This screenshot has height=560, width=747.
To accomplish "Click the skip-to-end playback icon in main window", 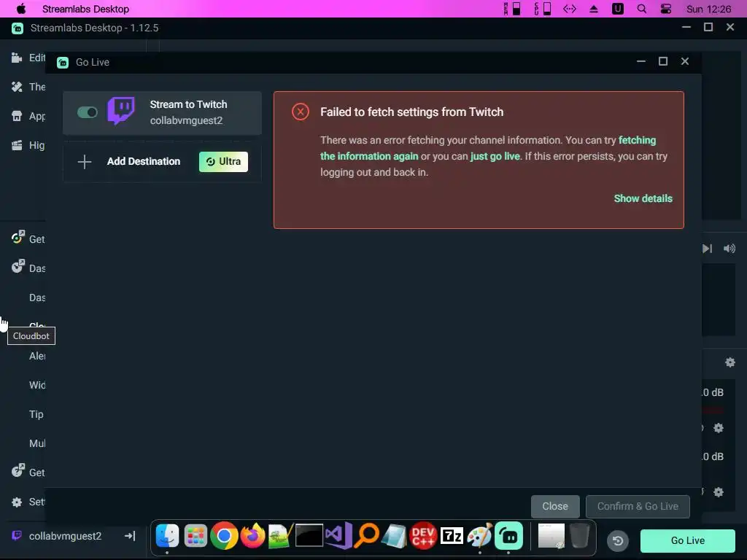I will tap(708, 249).
